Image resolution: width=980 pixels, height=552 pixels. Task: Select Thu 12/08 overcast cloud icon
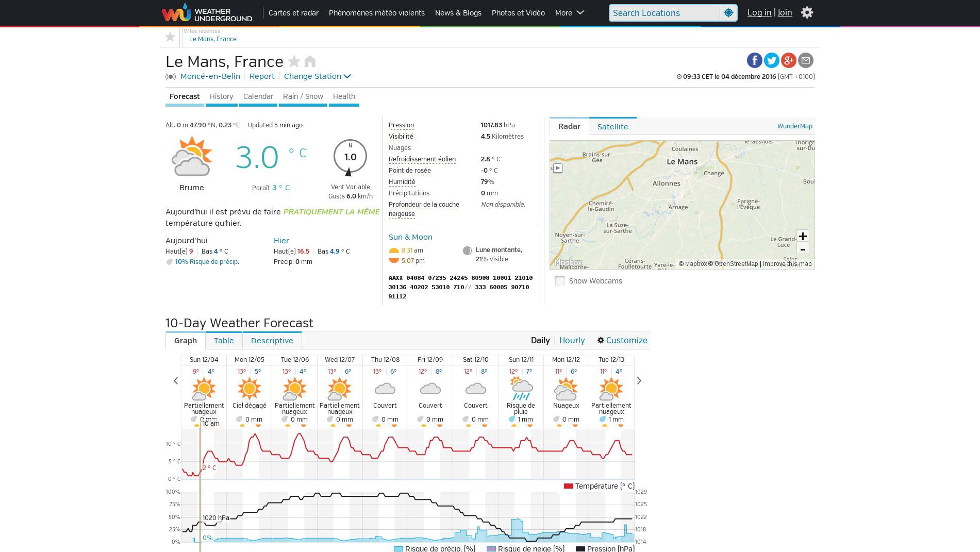coord(385,389)
